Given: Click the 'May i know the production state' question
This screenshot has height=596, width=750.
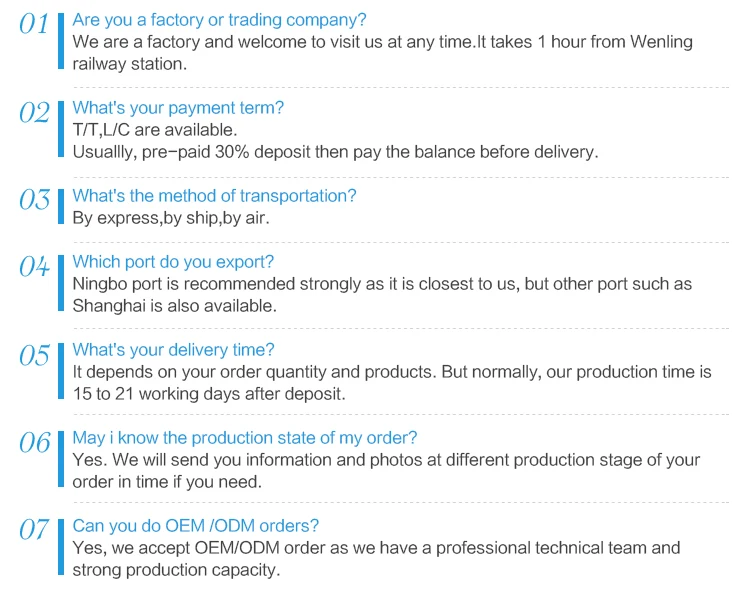Looking at the screenshot, I should 245,438.
